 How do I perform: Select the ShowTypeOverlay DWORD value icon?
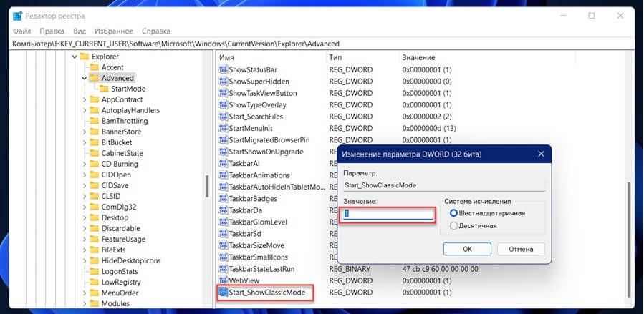tap(223, 105)
